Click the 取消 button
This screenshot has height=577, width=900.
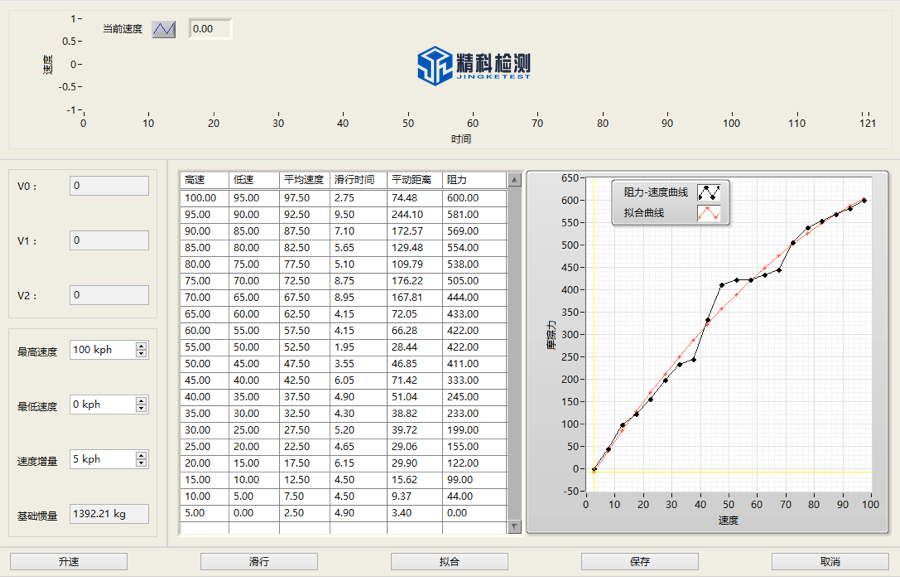[829, 562]
